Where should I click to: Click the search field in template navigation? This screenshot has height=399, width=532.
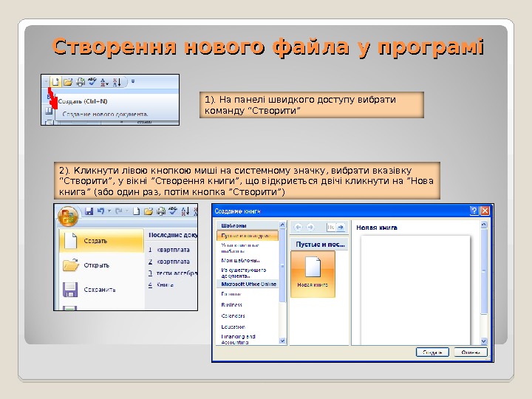click(x=331, y=227)
